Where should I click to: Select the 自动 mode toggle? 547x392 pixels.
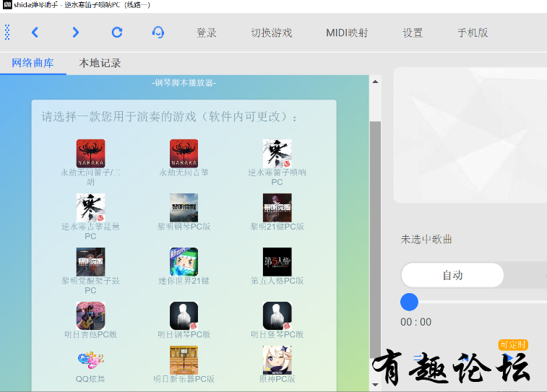(x=452, y=275)
